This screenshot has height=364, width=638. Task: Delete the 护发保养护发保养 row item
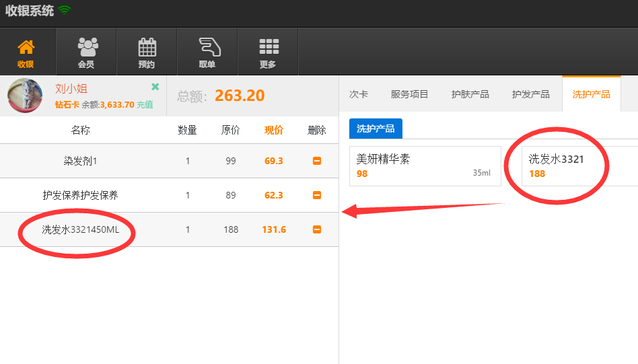tap(317, 195)
